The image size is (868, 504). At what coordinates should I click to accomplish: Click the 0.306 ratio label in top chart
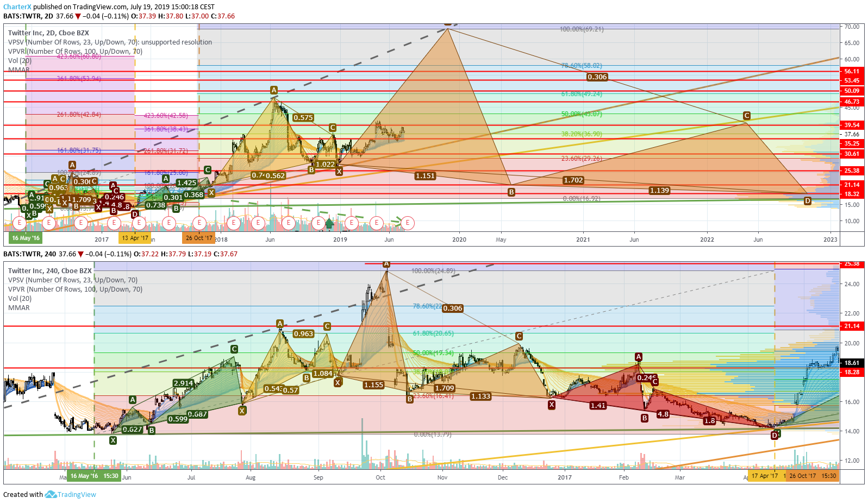[597, 77]
